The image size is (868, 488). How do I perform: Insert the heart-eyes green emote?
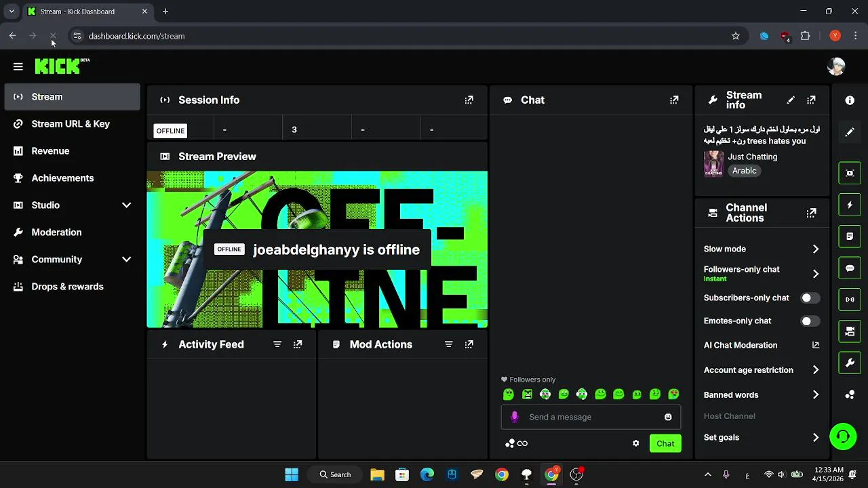[x=673, y=394]
